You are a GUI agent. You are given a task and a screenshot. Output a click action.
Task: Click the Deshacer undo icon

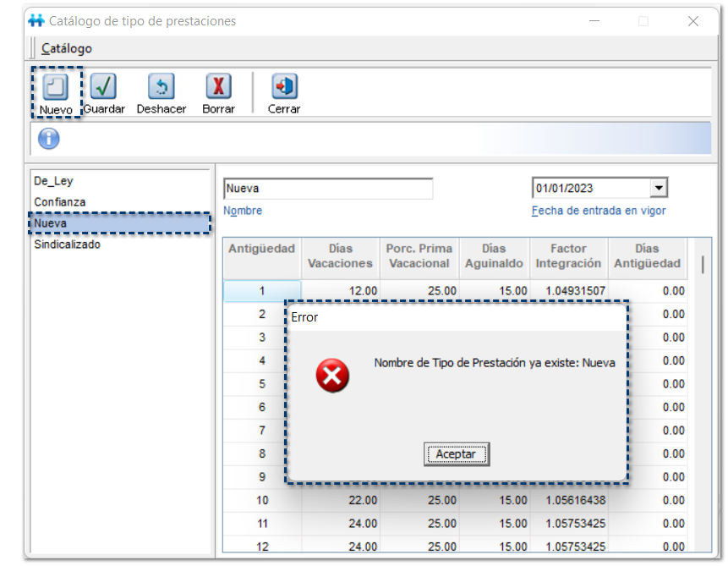click(161, 87)
